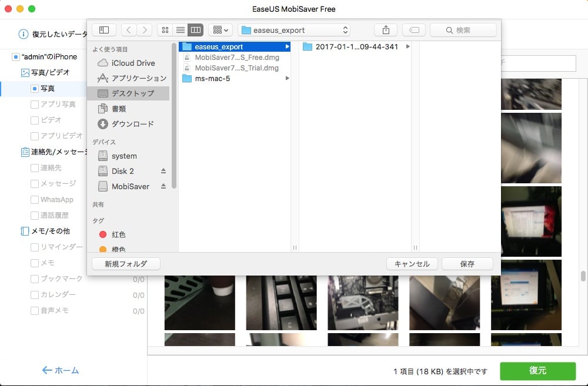This screenshot has height=386, width=588.
Task: Switch to list view
Action: click(x=181, y=30)
